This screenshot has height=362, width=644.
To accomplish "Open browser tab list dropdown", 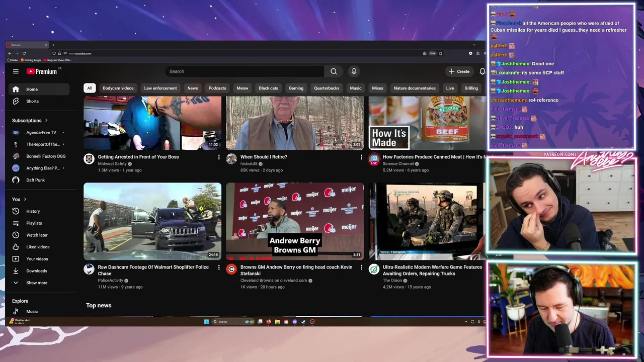I will [473, 45].
